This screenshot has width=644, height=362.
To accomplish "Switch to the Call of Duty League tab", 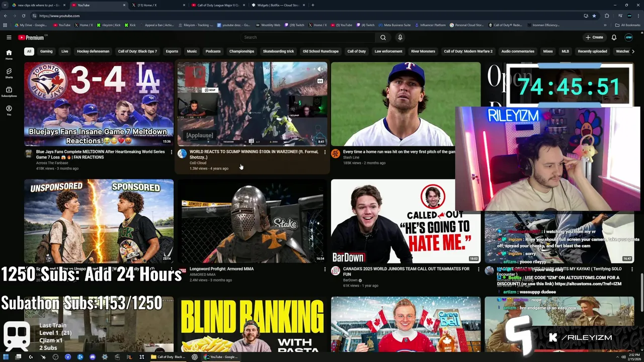I will coord(217,5).
